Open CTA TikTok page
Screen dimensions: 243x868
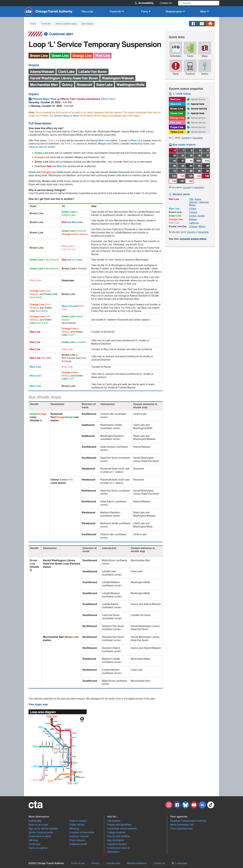pos(211,805)
